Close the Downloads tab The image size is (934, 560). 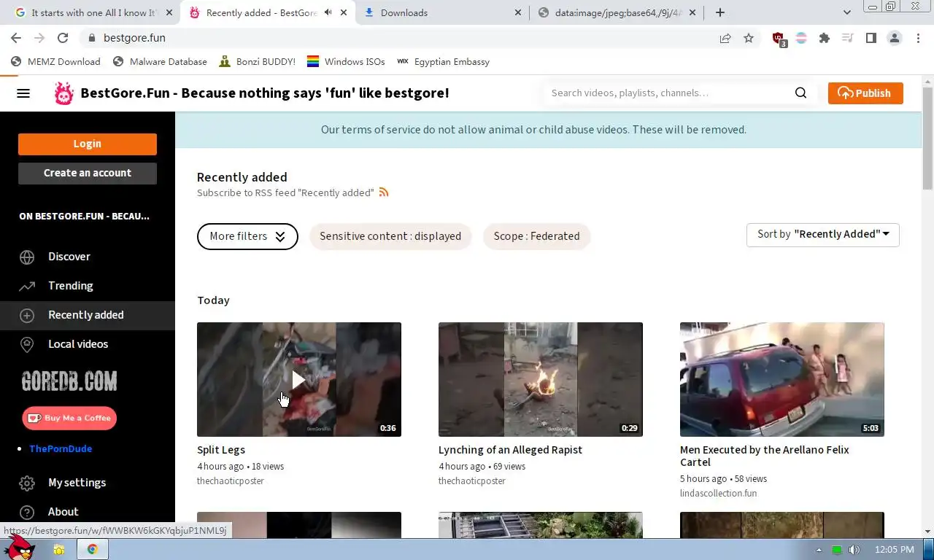(518, 12)
